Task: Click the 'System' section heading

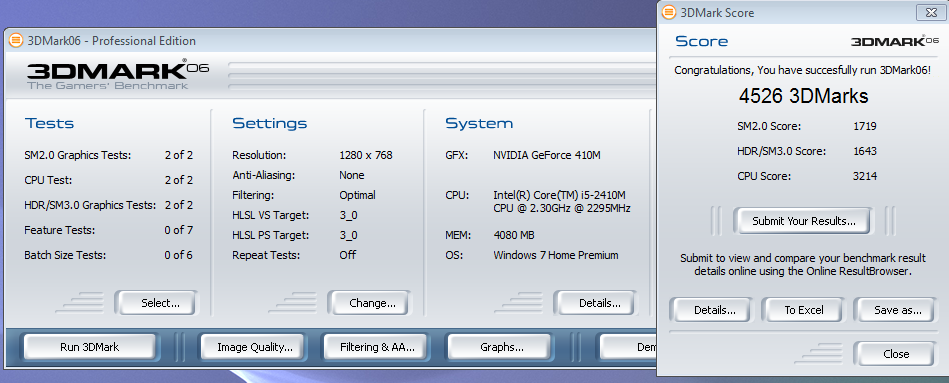Action: click(479, 124)
